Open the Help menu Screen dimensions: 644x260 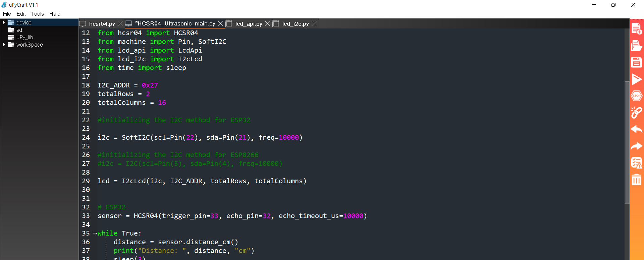pos(55,14)
